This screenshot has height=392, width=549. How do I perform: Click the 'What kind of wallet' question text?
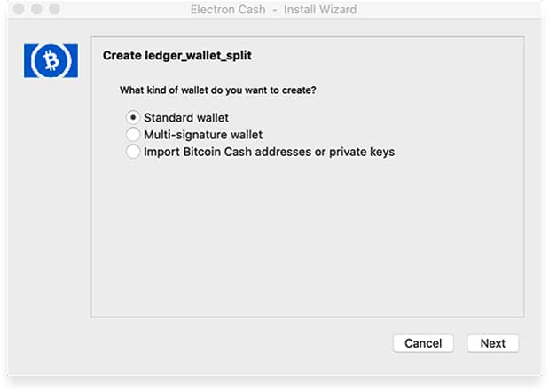(218, 90)
